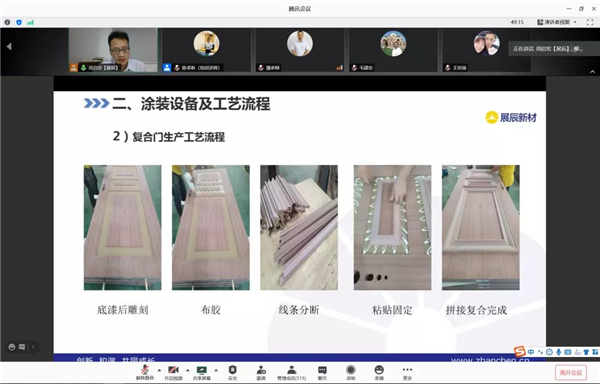Screen dimensions: 600x384
Task: Expand the video options arrow
Action: pos(188,370)
